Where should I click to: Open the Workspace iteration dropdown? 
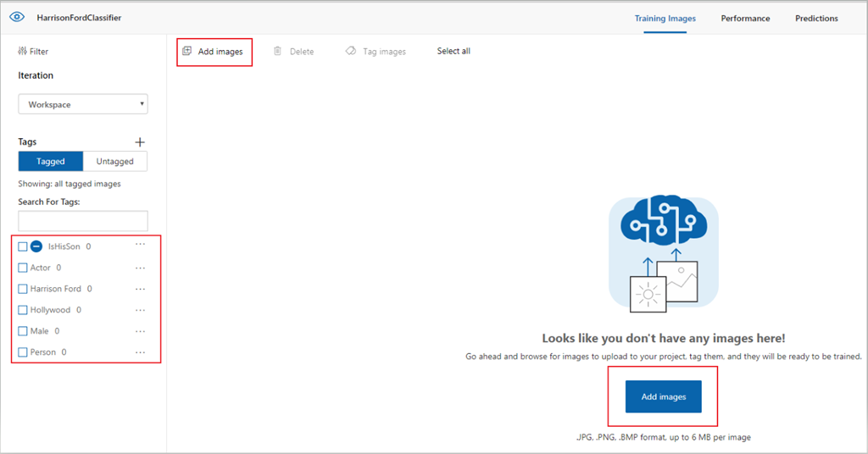pyautogui.click(x=83, y=105)
